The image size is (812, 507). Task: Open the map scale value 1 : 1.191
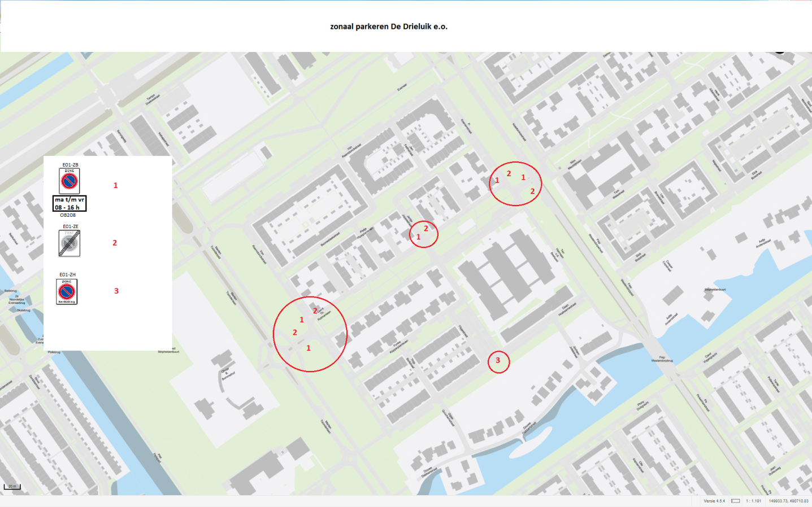point(753,501)
